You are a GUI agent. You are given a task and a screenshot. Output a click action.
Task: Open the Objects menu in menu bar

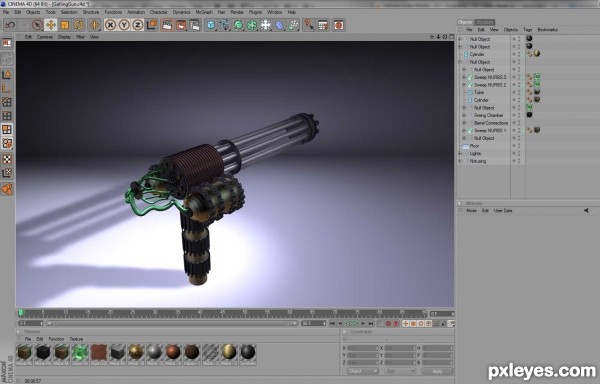(x=33, y=12)
